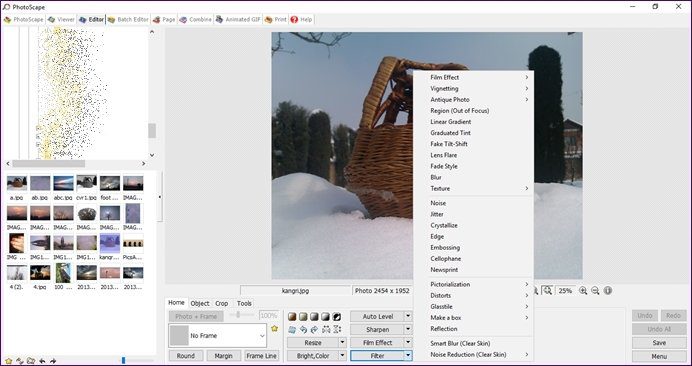692x366 pixels.
Task: Show photo info with the info icon
Action: (608, 291)
